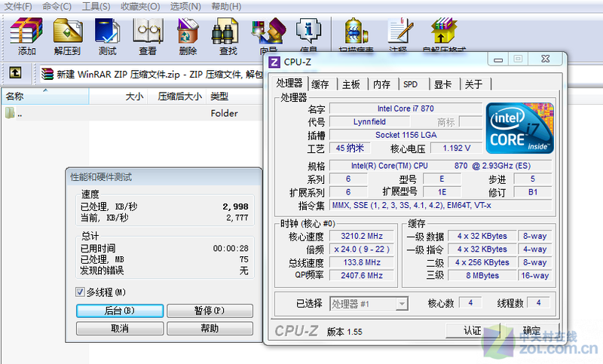Image resolution: width=603 pixels, height=364 pixels.
Task: Sort file list by 类型 column header
Action: 234,96
